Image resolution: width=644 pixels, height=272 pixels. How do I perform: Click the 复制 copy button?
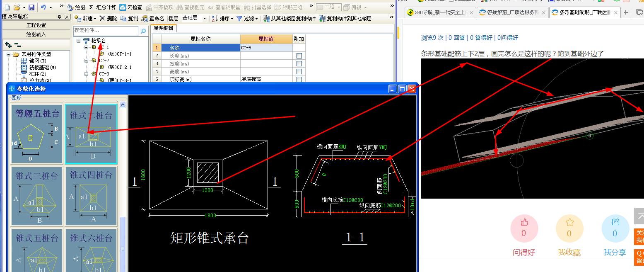[x=129, y=19]
